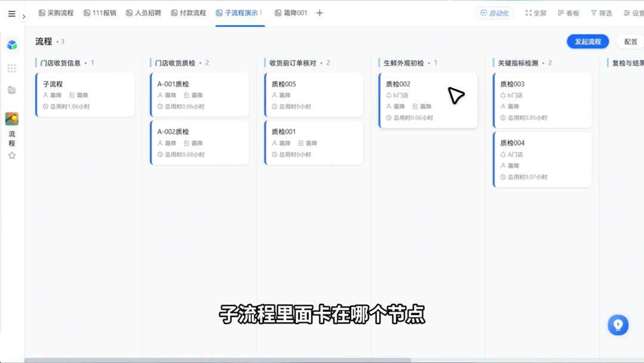Click the clock icon on 质检005 card
Image resolution: width=644 pixels, height=363 pixels.
click(x=274, y=106)
